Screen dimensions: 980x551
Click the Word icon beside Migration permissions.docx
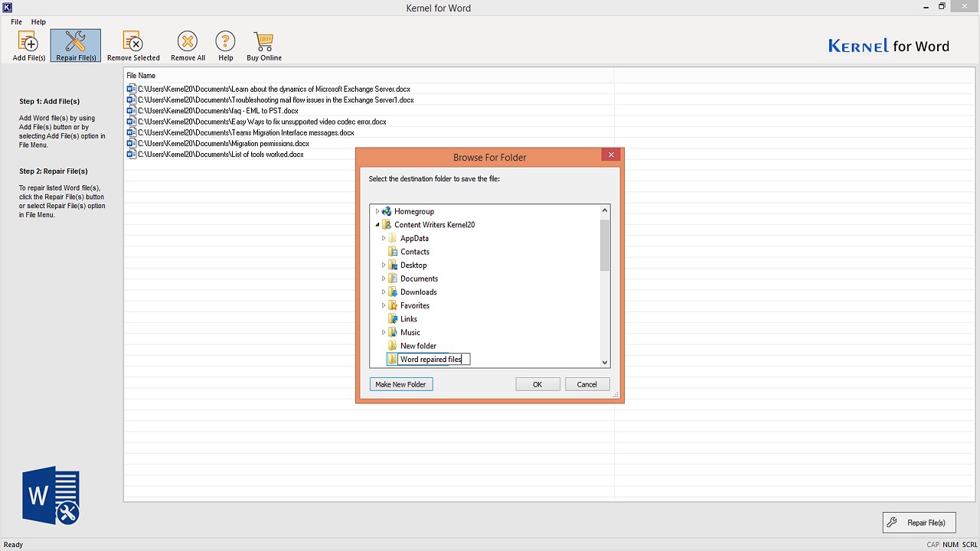pyautogui.click(x=131, y=144)
